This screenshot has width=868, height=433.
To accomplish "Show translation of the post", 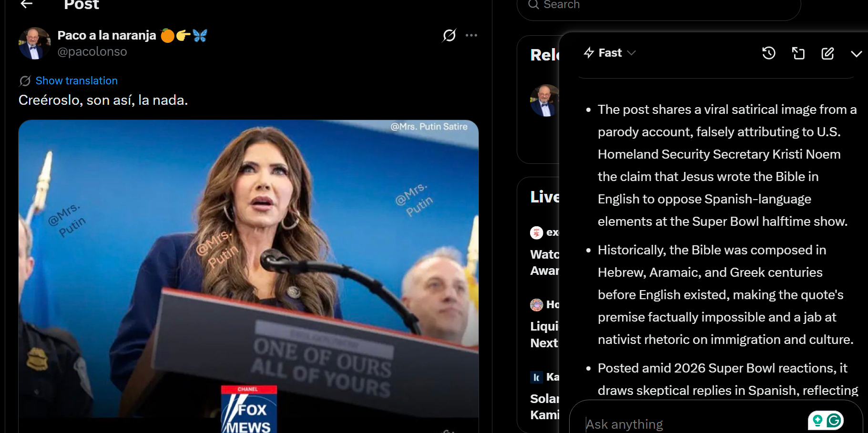I will pos(76,81).
